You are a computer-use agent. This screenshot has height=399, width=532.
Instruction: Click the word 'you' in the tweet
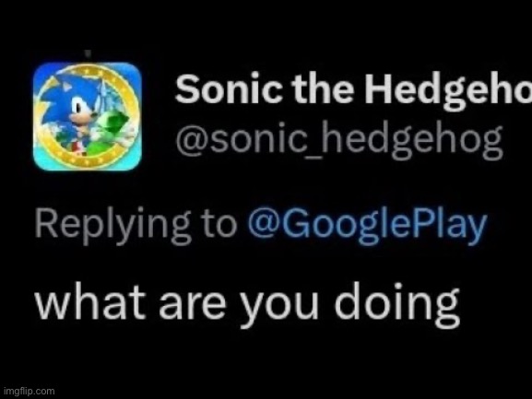280,308
